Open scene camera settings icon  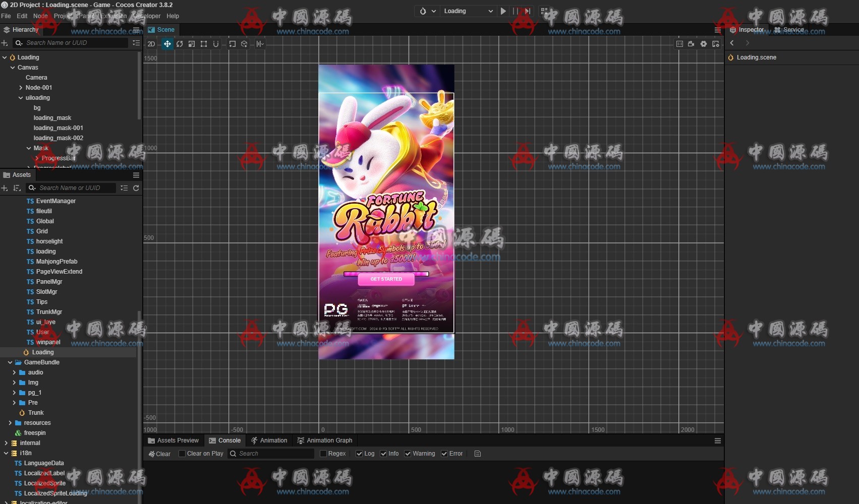tap(691, 44)
